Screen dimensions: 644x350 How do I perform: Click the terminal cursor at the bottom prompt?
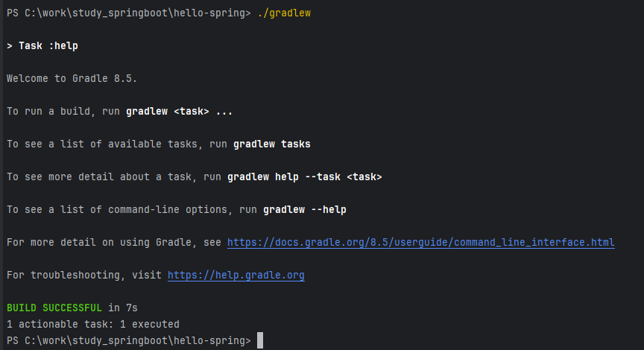pyautogui.click(x=260, y=340)
